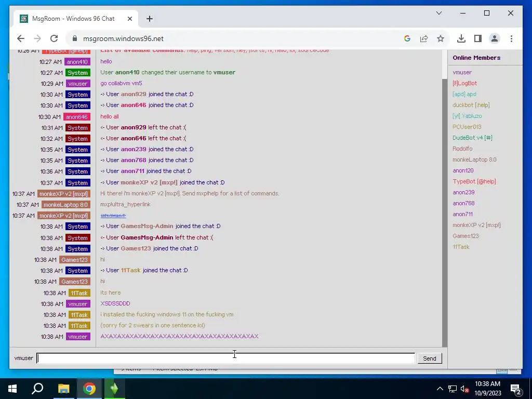The image size is (532, 399).
Task: Send the chat message
Action: (x=430, y=358)
